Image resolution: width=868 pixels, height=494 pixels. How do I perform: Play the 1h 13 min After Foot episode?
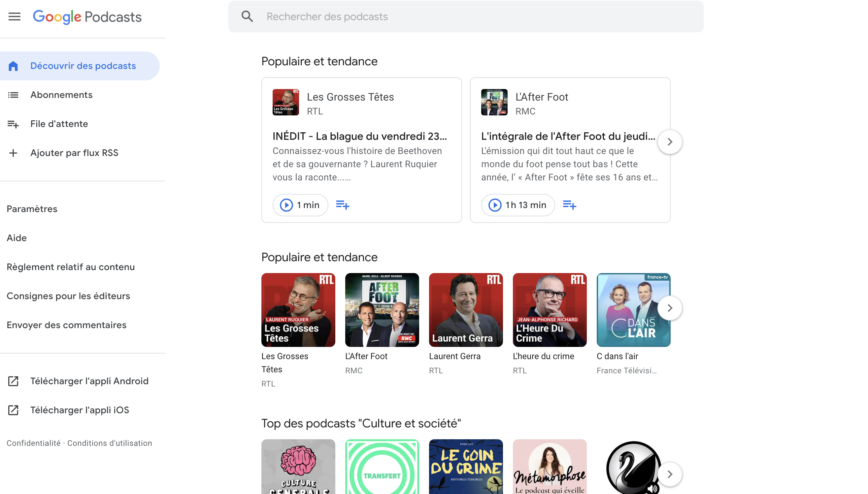pyautogui.click(x=518, y=205)
